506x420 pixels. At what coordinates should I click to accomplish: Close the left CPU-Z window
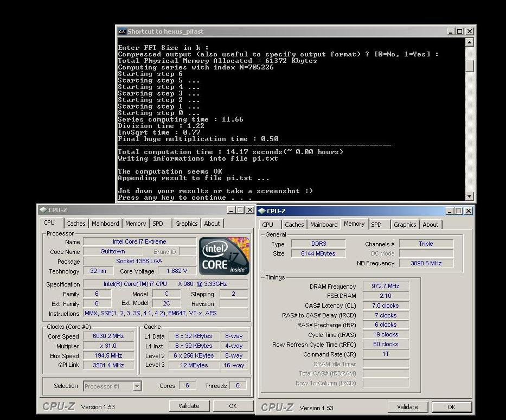pos(250,210)
